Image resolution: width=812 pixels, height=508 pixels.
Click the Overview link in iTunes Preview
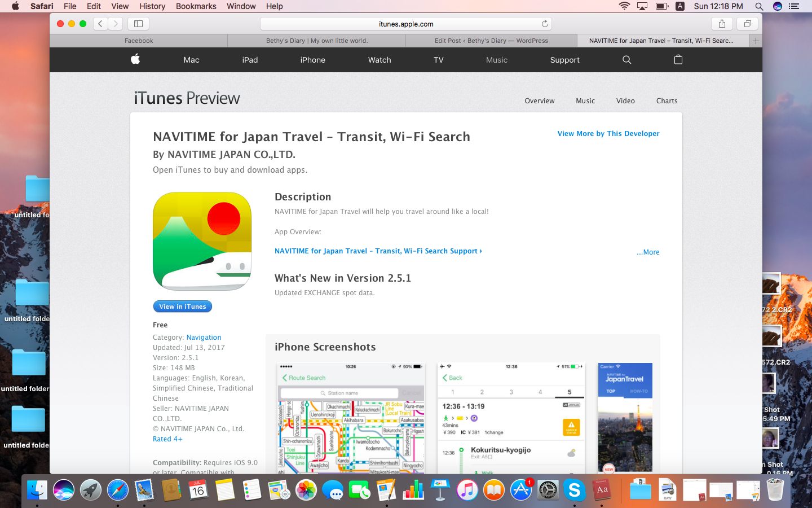pos(540,101)
